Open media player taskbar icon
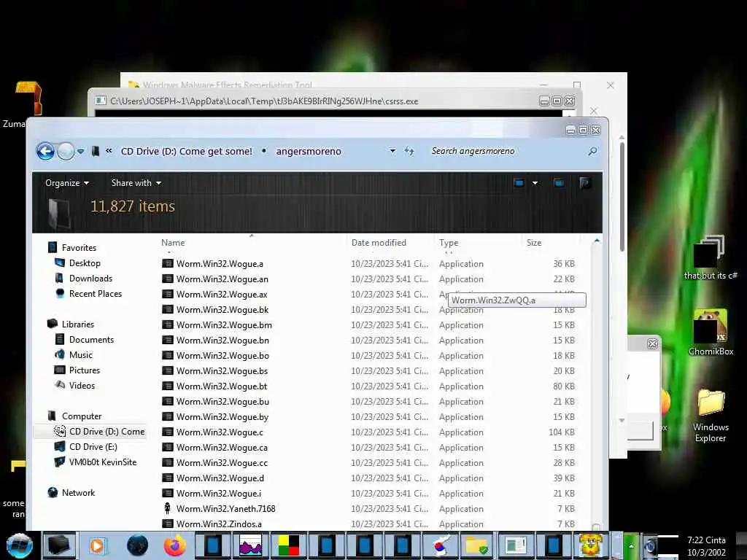 pos(98,545)
